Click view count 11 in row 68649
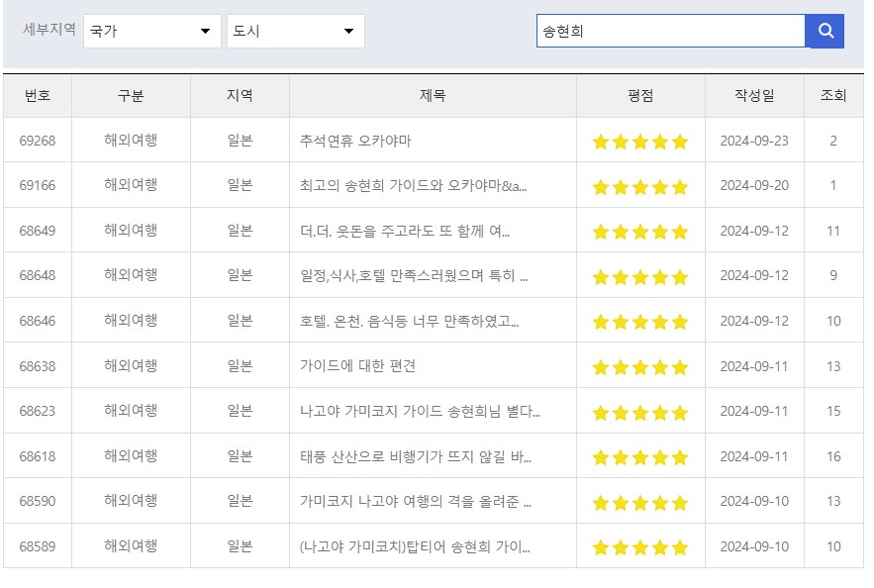 833,231
